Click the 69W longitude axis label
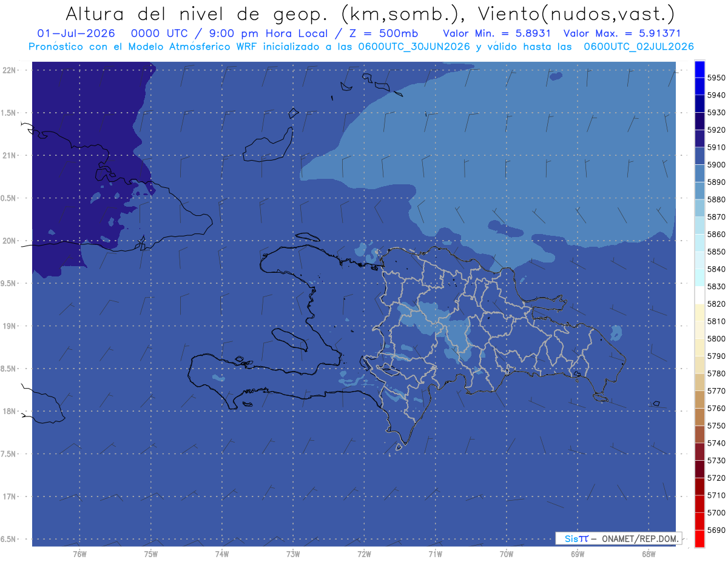The width and height of the screenshot is (728, 562). coord(578,554)
